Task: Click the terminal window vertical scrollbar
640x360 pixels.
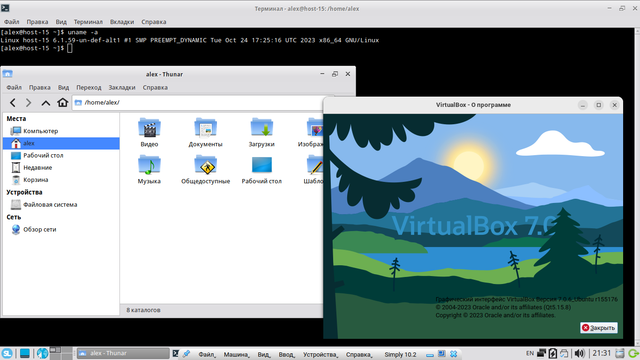Action: (x=637, y=187)
